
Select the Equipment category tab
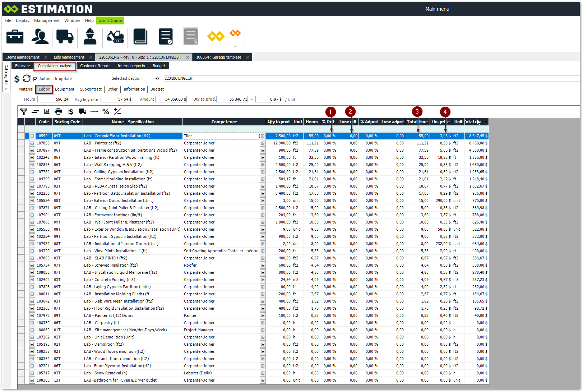click(65, 89)
